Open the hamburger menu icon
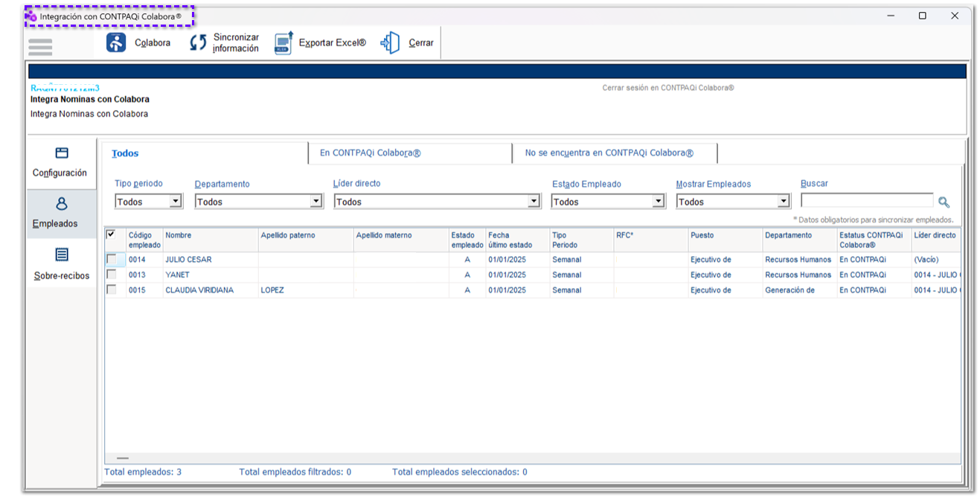The height and width of the screenshot is (498, 980). coord(40,48)
